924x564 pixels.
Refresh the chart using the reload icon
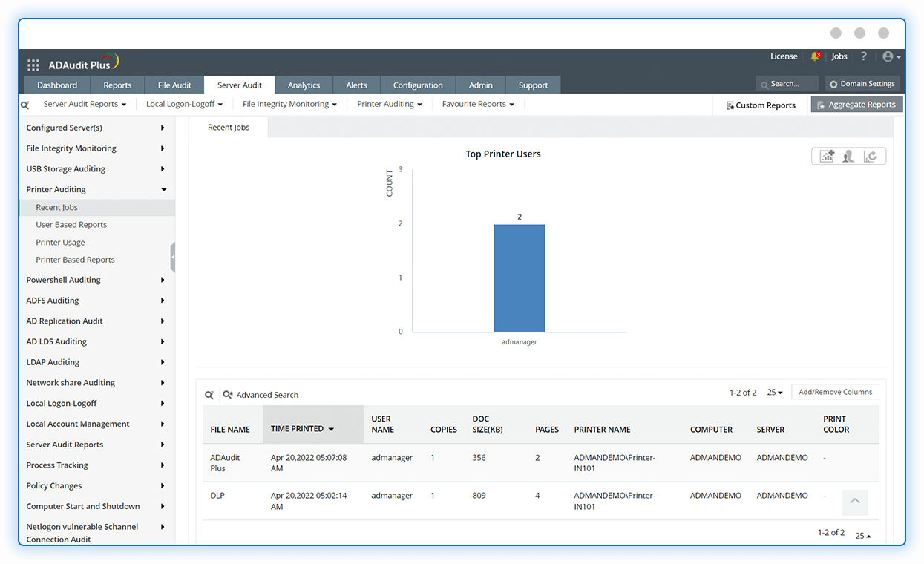click(871, 156)
